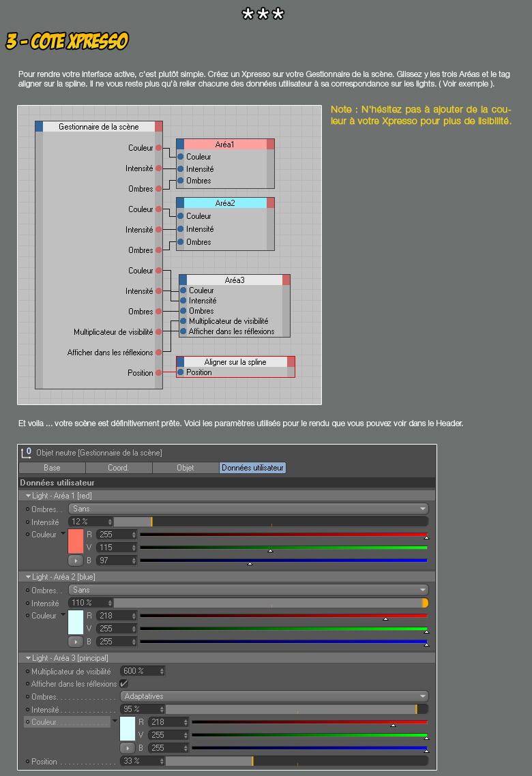
Task: Click the color picker arrow button under Aréa 2 swatch
Action: click(75, 642)
